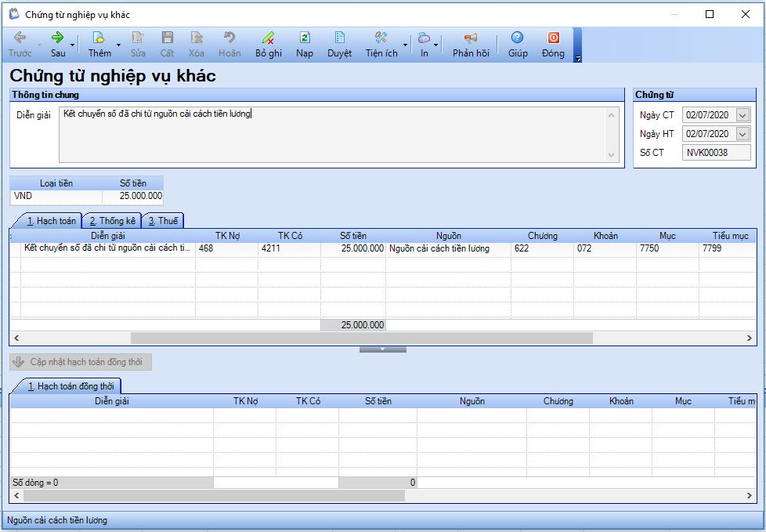Select the TK Nợ cell containing 468
This screenshot has width=766, height=532.
pos(226,248)
